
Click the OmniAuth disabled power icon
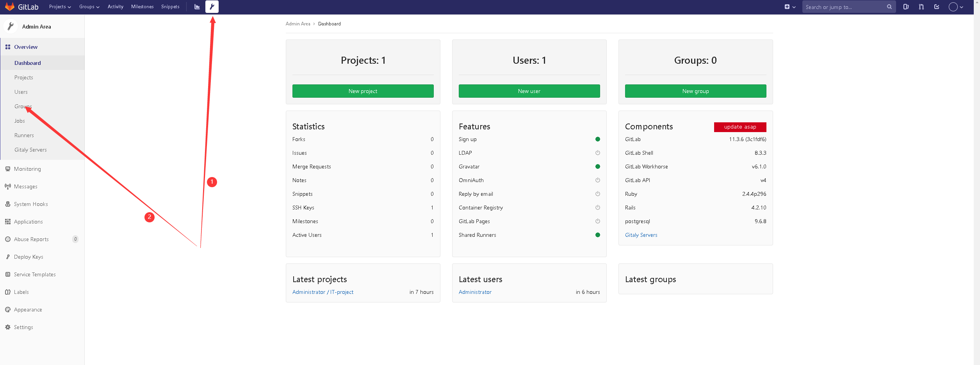tap(597, 180)
